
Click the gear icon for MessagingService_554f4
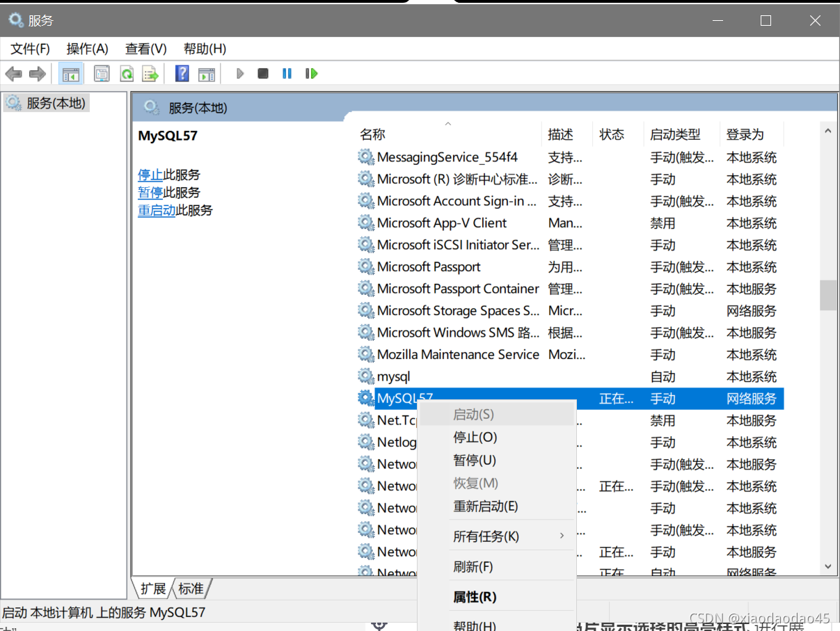pos(366,157)
